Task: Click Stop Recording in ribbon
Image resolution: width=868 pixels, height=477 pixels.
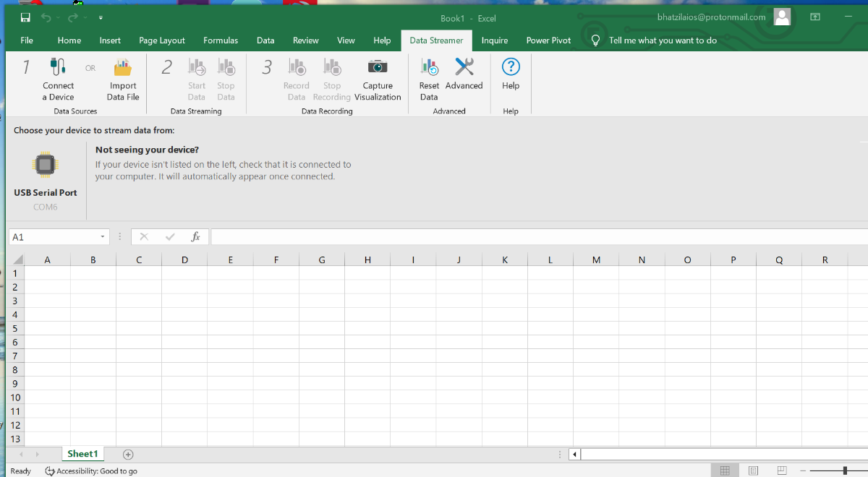Action: (x=332, y=79)
